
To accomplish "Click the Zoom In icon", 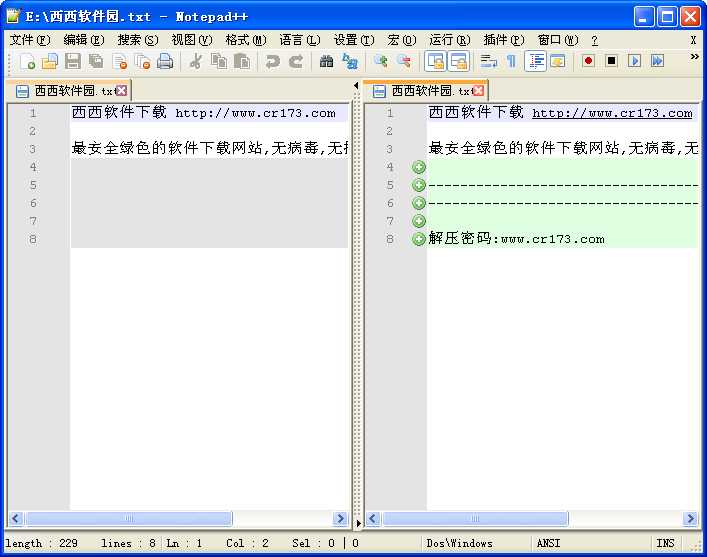I will click(x=380, y=61).
